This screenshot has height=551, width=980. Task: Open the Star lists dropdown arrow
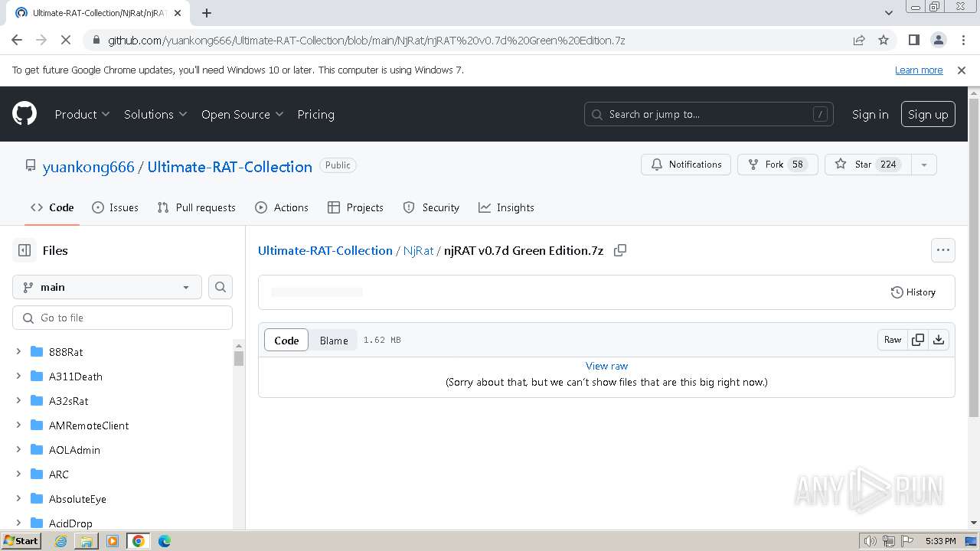tap(923, 165)
